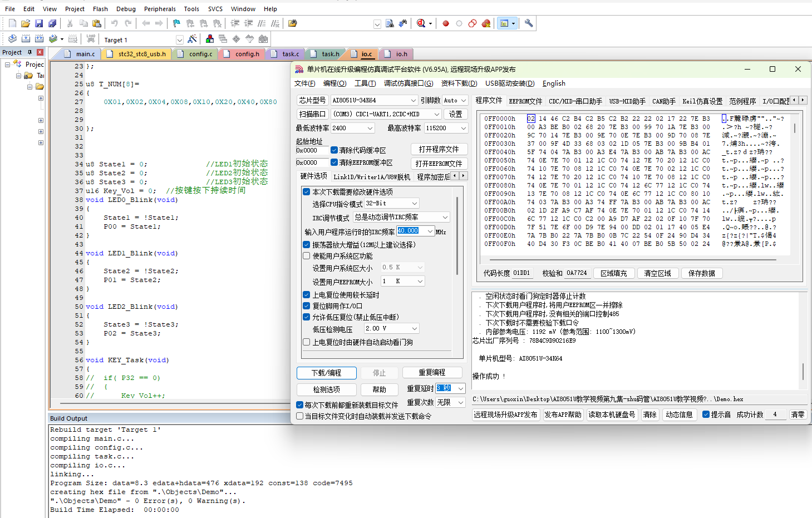812x518 pixels.
Task: Click the IRC frequency 40.000 input field
Action: [411, 231]
